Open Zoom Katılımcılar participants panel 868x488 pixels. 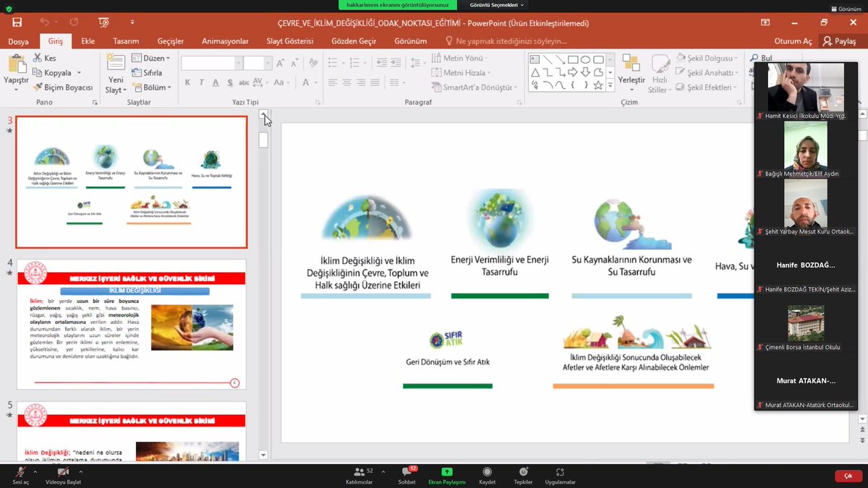[x=359, y=474]
